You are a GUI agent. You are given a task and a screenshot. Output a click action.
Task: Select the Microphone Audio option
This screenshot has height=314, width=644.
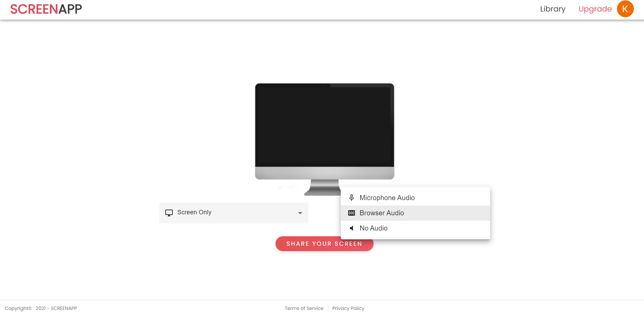pyautogui.click(x=387, y=198)
